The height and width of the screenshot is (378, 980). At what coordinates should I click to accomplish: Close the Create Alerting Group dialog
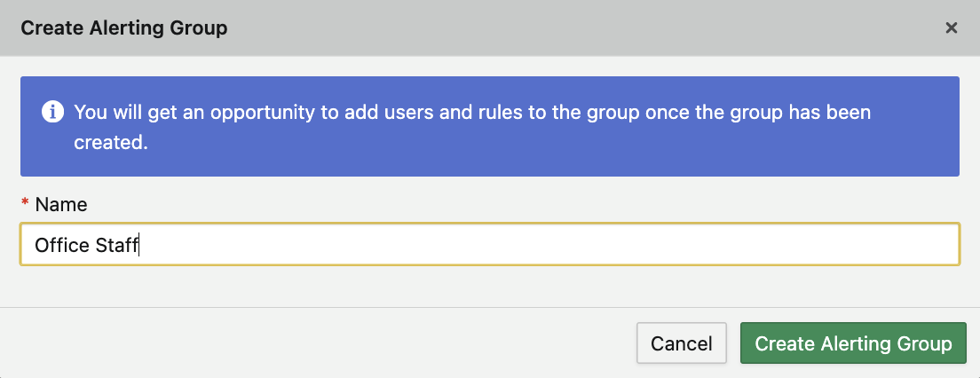click(952, 28)
